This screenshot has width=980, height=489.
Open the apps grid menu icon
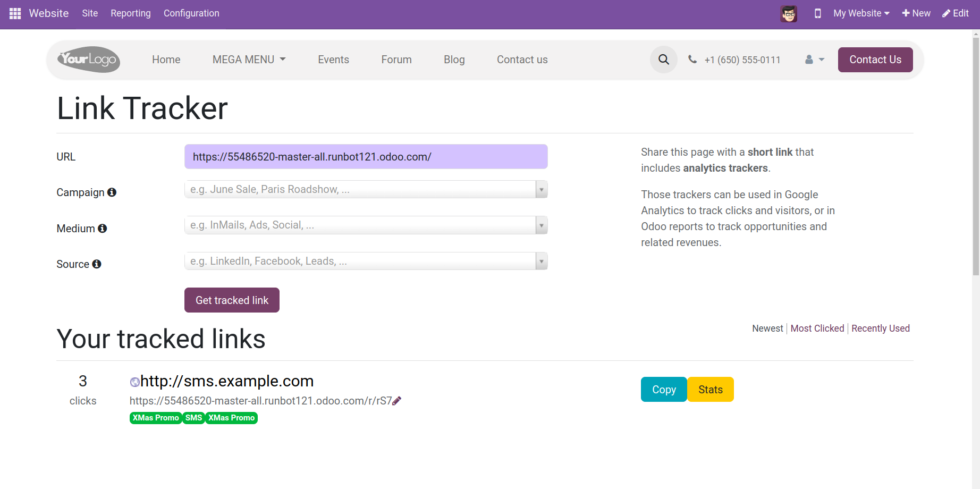tap(15, 13)
